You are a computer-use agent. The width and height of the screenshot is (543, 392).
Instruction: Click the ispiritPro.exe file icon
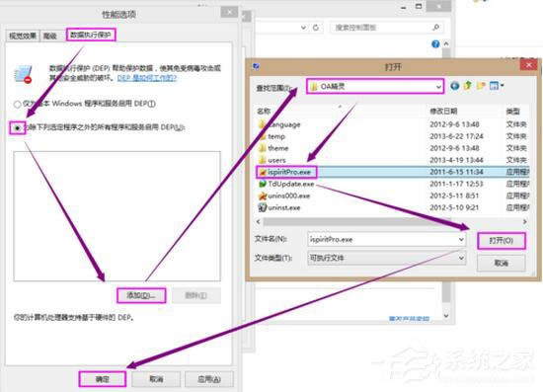(263, 172)
